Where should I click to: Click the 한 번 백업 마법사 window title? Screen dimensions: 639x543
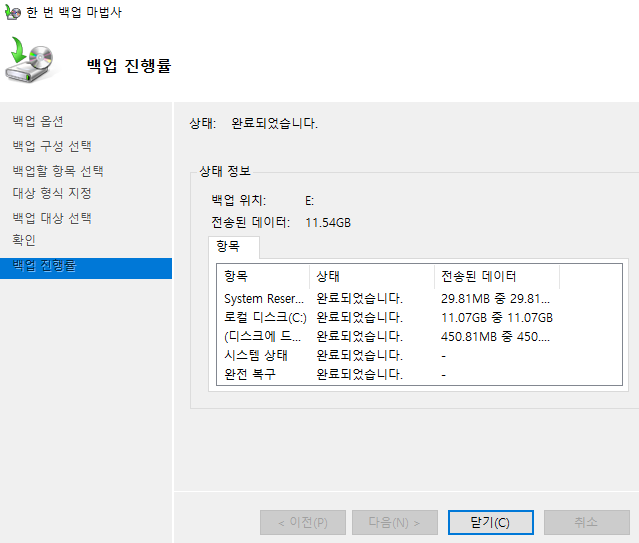point(74,12)
